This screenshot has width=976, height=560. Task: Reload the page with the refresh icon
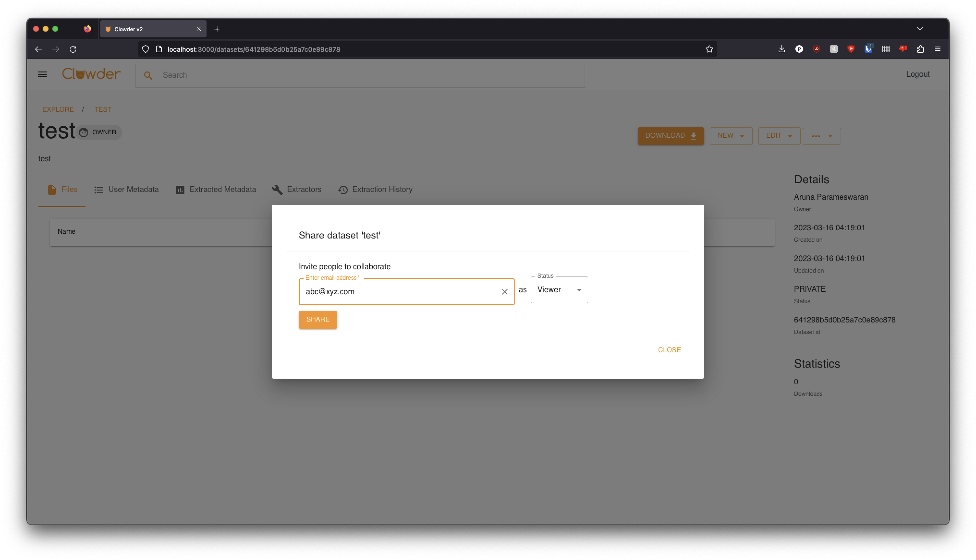click(73, 49)
